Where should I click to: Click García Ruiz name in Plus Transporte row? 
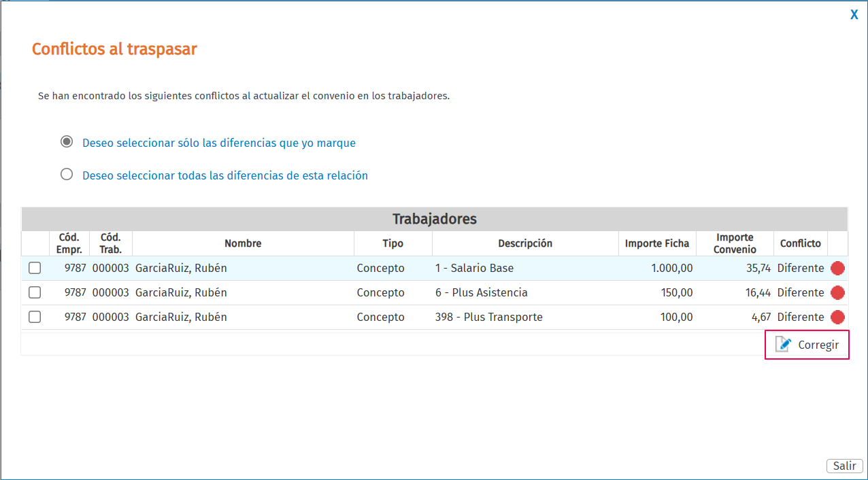181,317
